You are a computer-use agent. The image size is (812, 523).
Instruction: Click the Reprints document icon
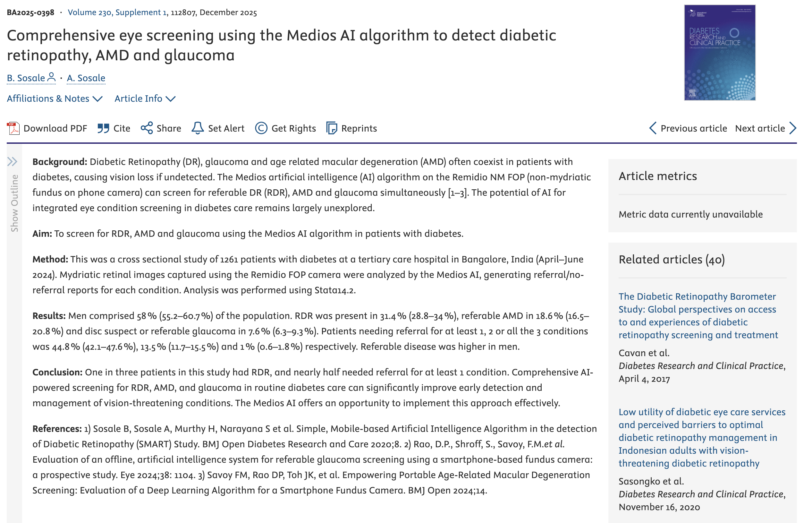pyautogui.click(x=332, y=128)
